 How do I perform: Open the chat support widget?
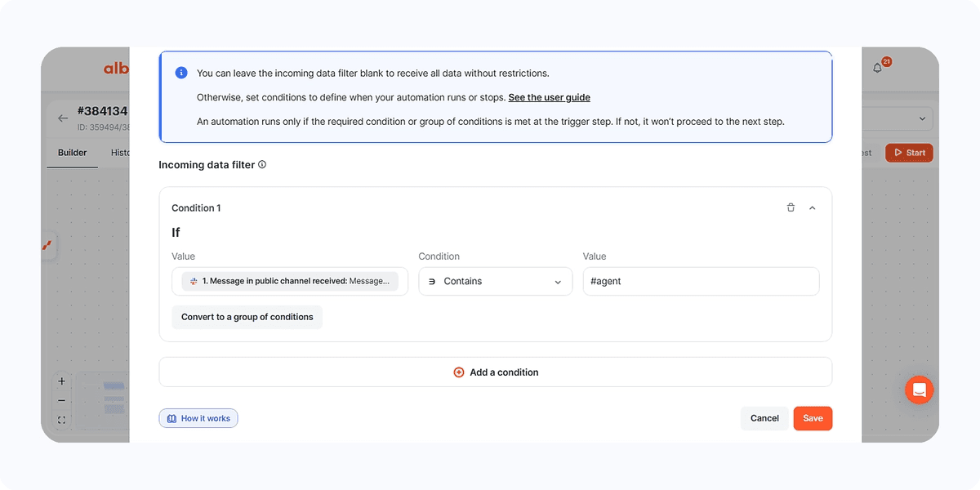919,390
